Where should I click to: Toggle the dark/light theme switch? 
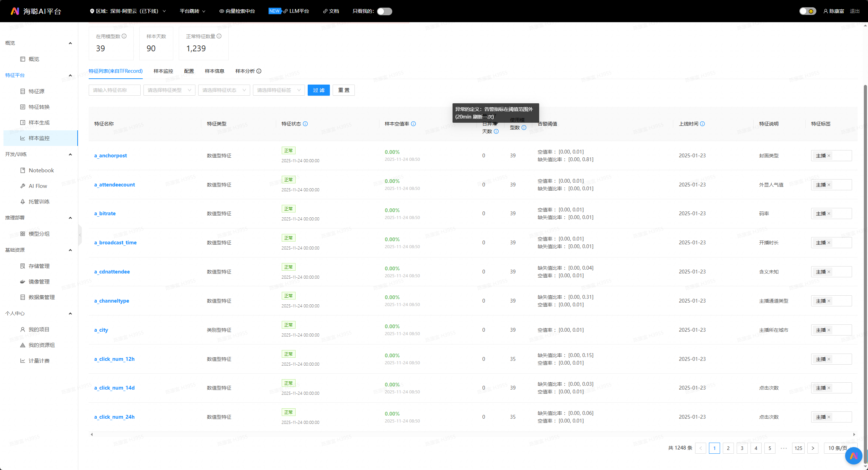click(807, 11)
